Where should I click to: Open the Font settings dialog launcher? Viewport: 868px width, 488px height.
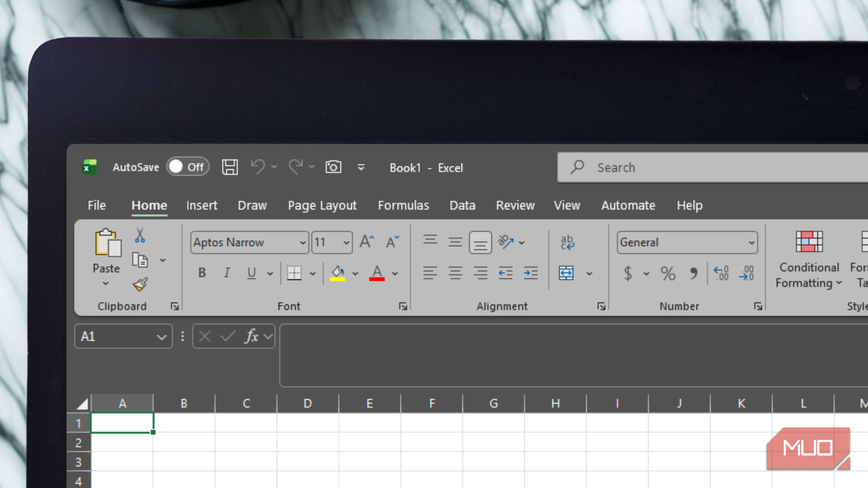pos(403,306)
